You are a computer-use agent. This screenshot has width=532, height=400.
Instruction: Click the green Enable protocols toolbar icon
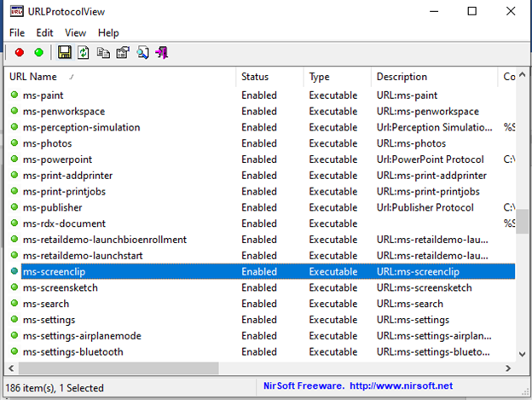click(39, 53)
